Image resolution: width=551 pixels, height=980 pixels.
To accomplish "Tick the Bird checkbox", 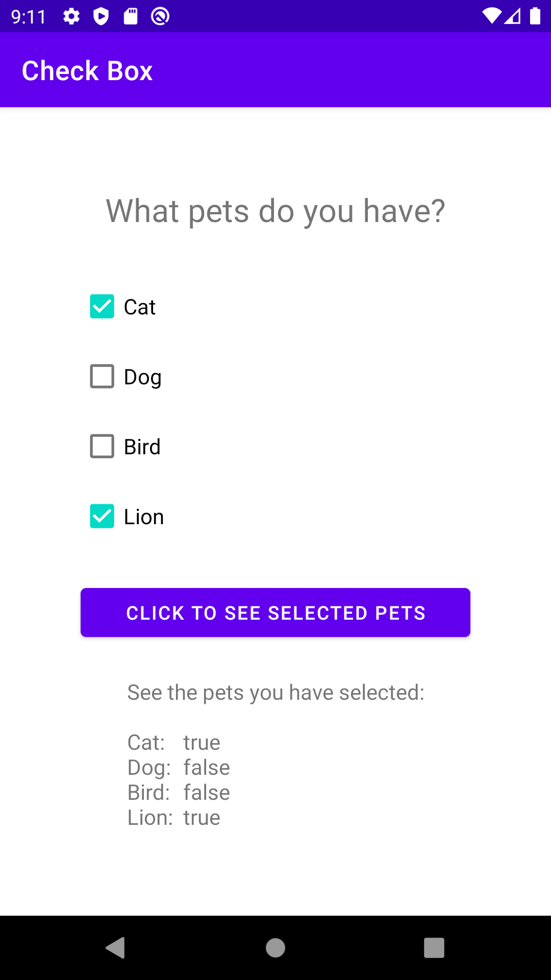I will click(102, 447).
